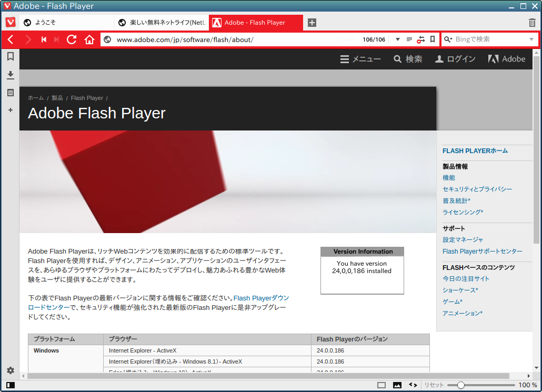The width and height of the screenshot is (542, 392).
Task: Switch to the ようこそ tab
Action: [x=66, y=23]
